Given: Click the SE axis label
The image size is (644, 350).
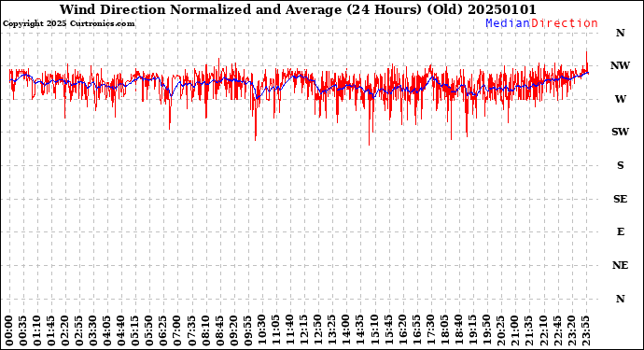Looking at the screenshot, I should click(620, 199).
